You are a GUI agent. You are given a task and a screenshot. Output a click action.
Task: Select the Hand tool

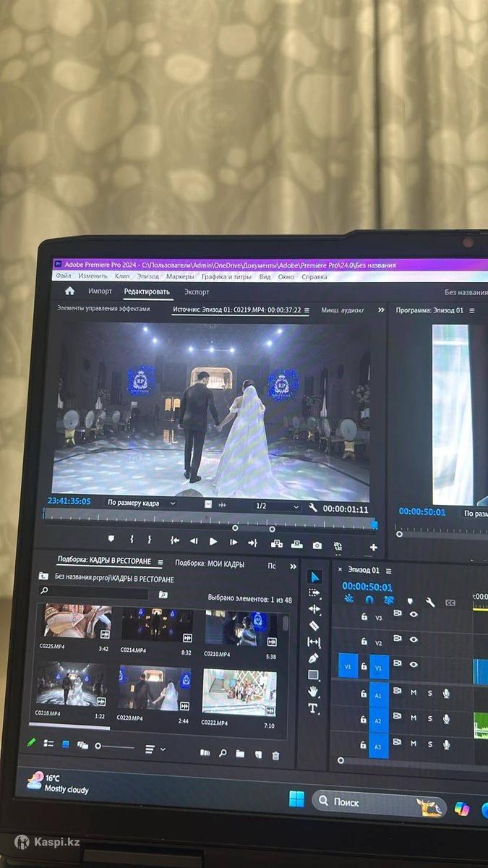coord(314,692)
